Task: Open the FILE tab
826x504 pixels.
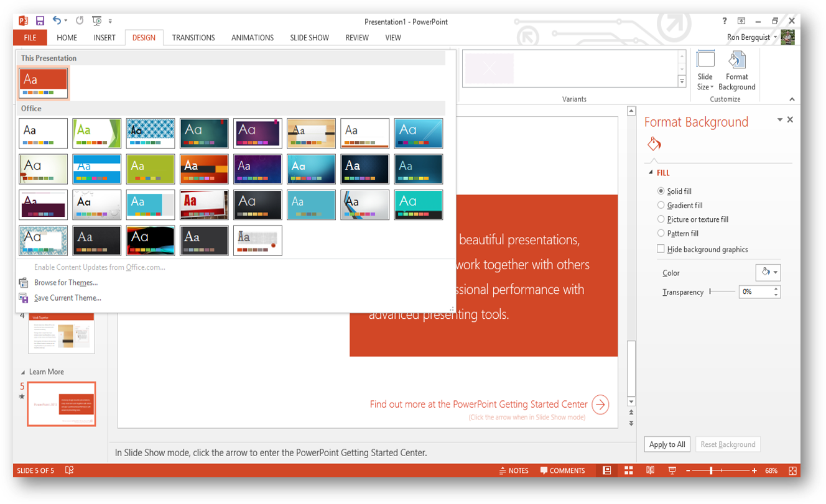Action: (x=30, y=38)
